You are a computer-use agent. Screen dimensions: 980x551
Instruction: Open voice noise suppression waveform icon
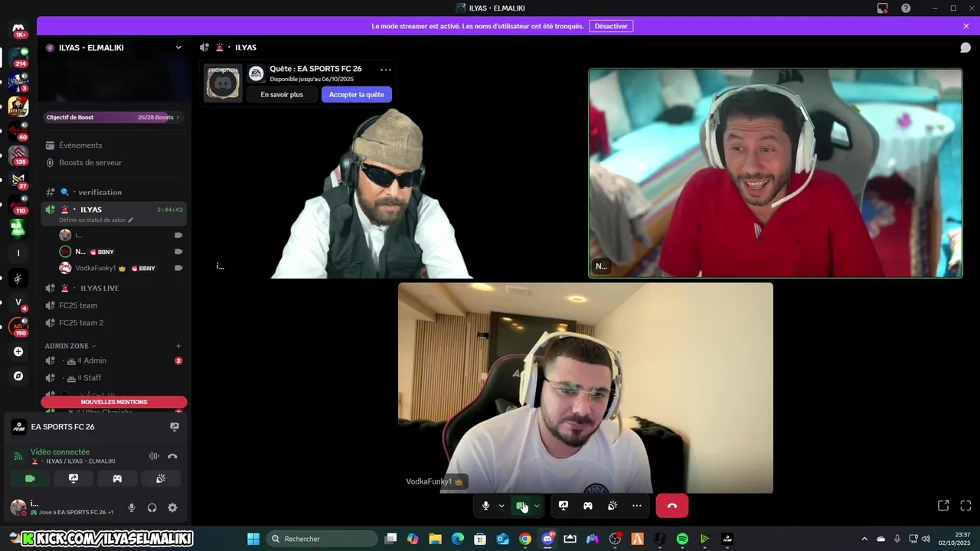point(154,456)
